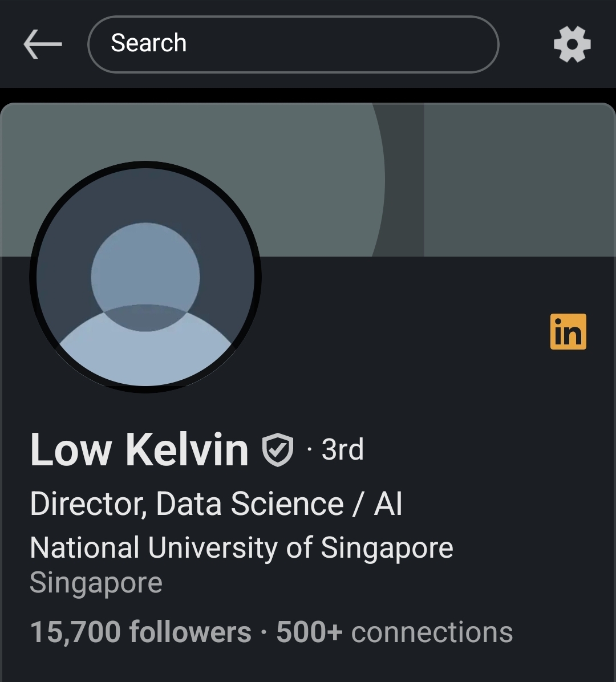Click the shoulders silhouette of the avatar
This screenshot has width=616, height=682.
click(x=145, y=354)
